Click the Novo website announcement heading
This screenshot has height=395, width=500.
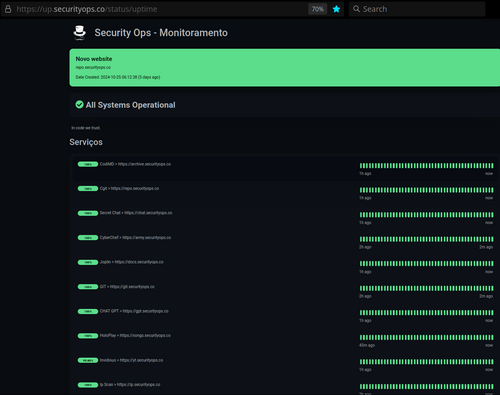[x=94, y=59]
